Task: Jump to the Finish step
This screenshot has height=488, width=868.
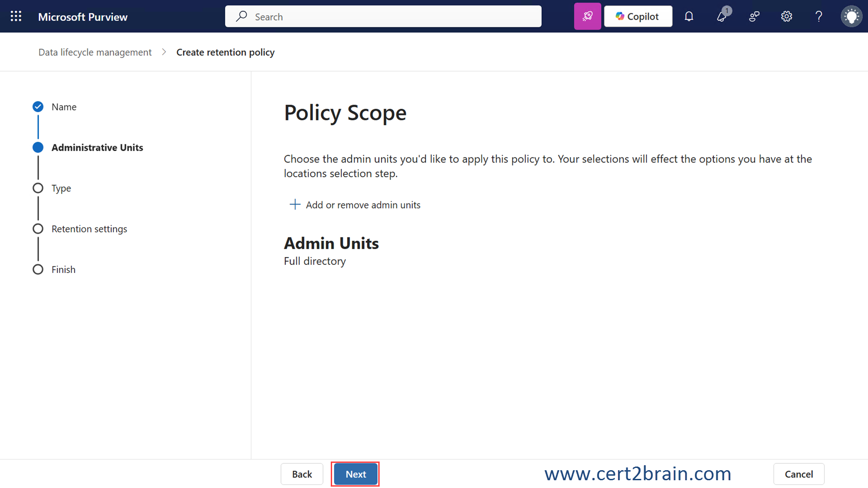Action: (x=63, y=269)
